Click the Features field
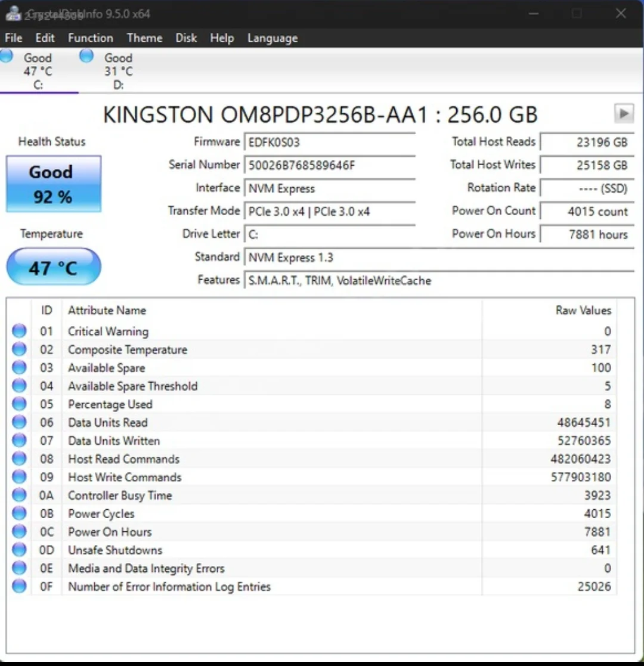644x666 pixels. [439, 280]
